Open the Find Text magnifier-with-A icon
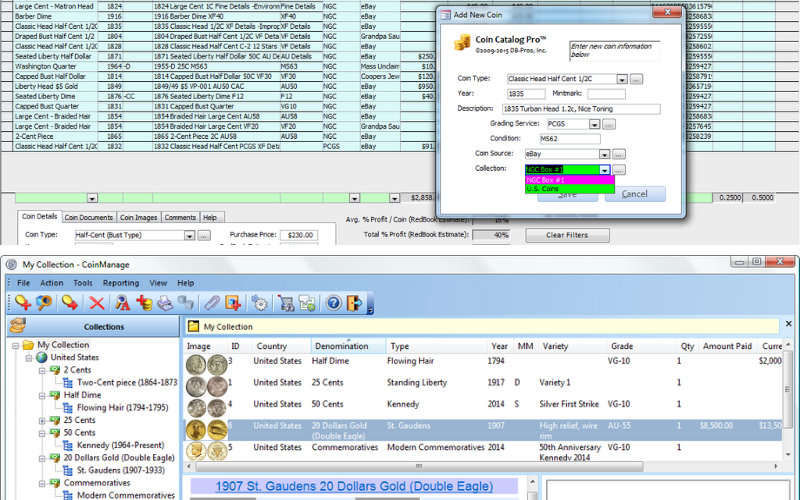Image resolution: width=800 pixels, height=500 pixels. click(x=122, y=303)
